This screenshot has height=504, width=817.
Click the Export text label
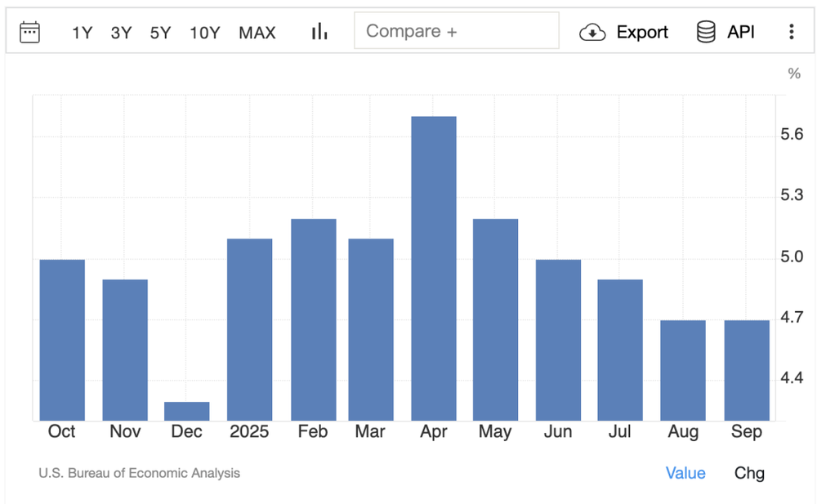(x=642, y=33)
